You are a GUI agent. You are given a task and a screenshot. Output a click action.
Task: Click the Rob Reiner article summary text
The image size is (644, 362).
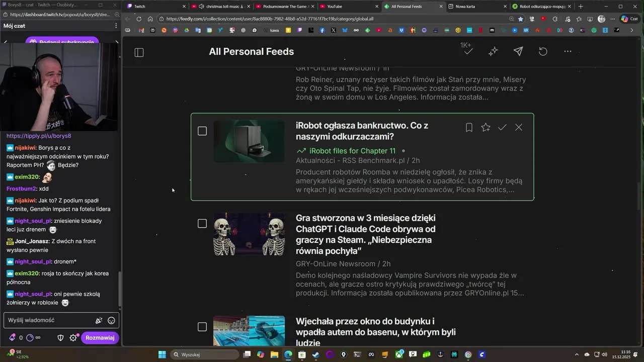[x=411, y=88]
